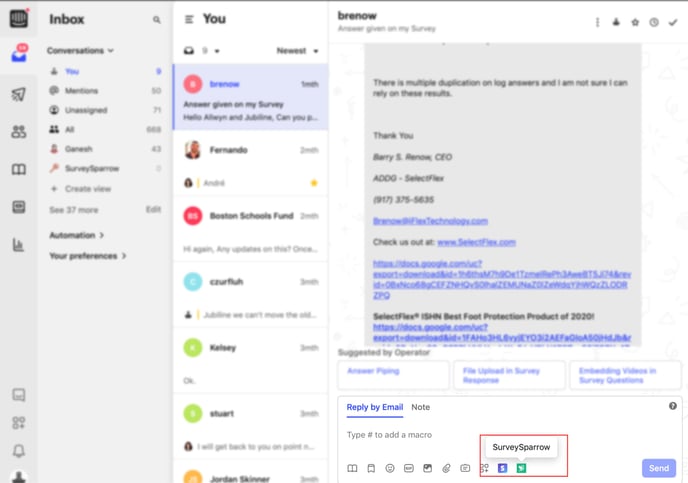
Task: Open the www.SelectFlex.com link
Action: pos(476,242)
